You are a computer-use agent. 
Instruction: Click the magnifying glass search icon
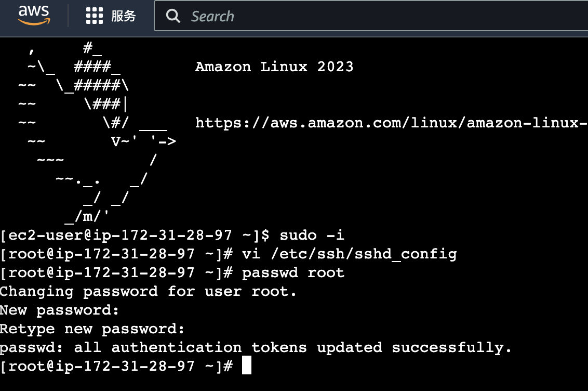173,16
